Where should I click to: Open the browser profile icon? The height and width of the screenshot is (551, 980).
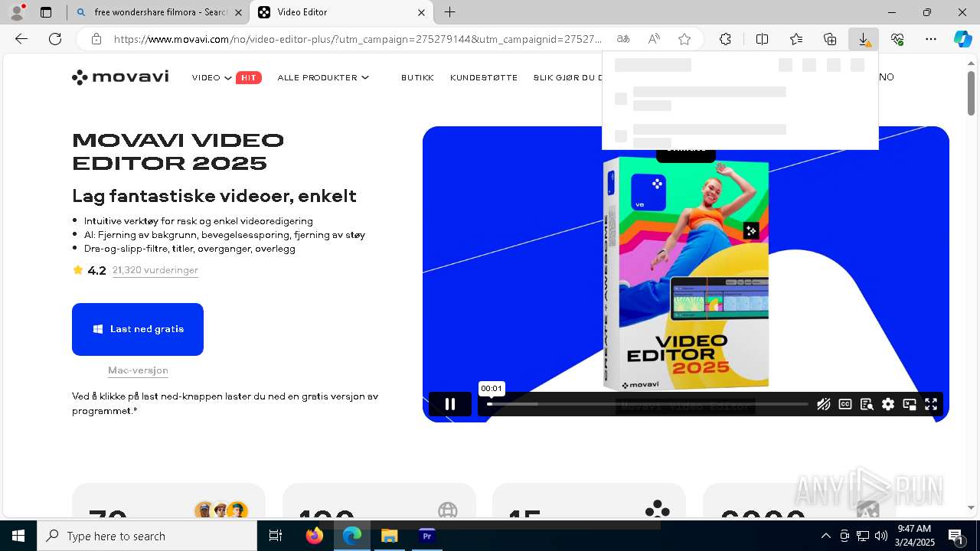tap(17, 12)
